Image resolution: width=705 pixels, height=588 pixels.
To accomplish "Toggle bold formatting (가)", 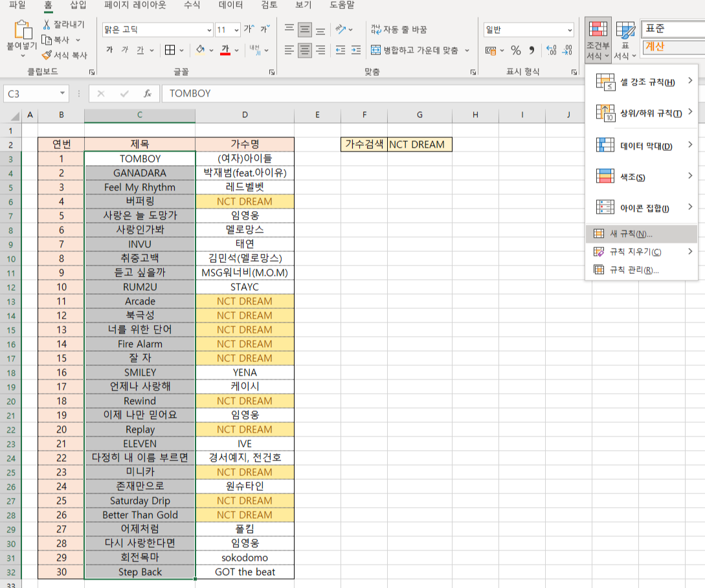I will pyautogui.click(x=109, y=50).
